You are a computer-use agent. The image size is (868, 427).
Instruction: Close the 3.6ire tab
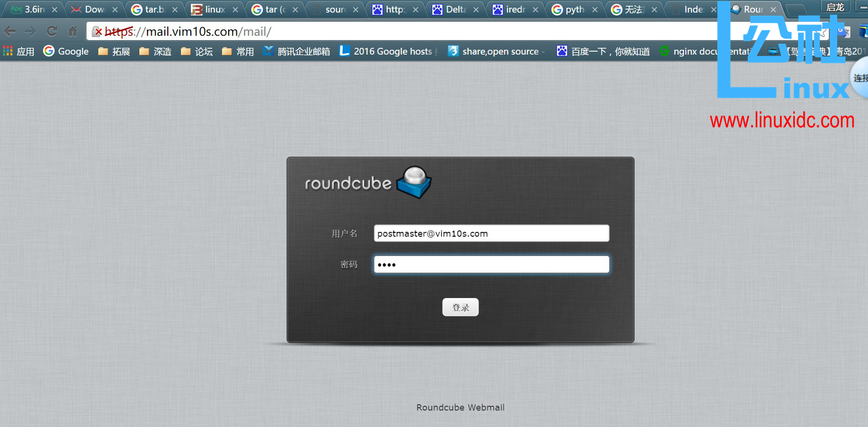click(x=55, y=10)
